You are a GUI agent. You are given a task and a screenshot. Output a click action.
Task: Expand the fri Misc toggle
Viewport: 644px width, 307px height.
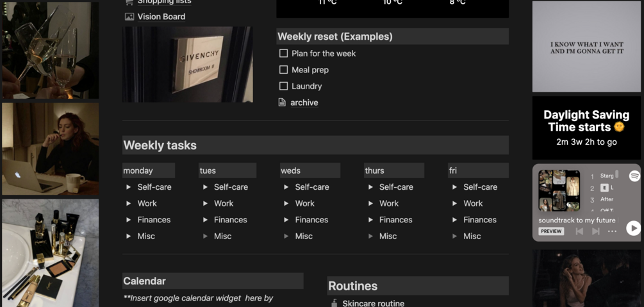point(455,236)
